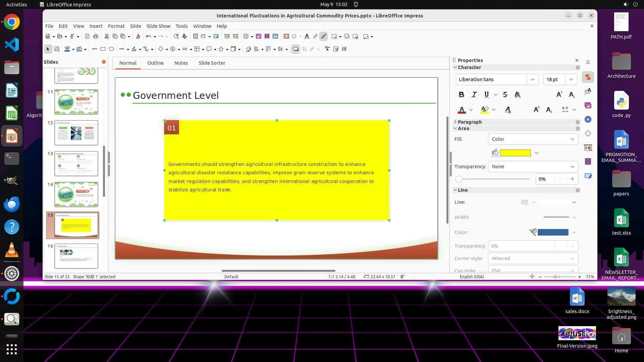
Task: Select slide 12 thumbnail
Action: pyautogui.click(x=76, y=133)
